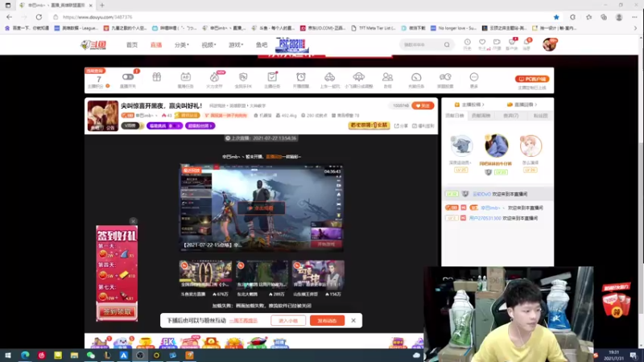Open the gift box icon in streamer toolbar
644x362 pixels.
coord(156,76)
